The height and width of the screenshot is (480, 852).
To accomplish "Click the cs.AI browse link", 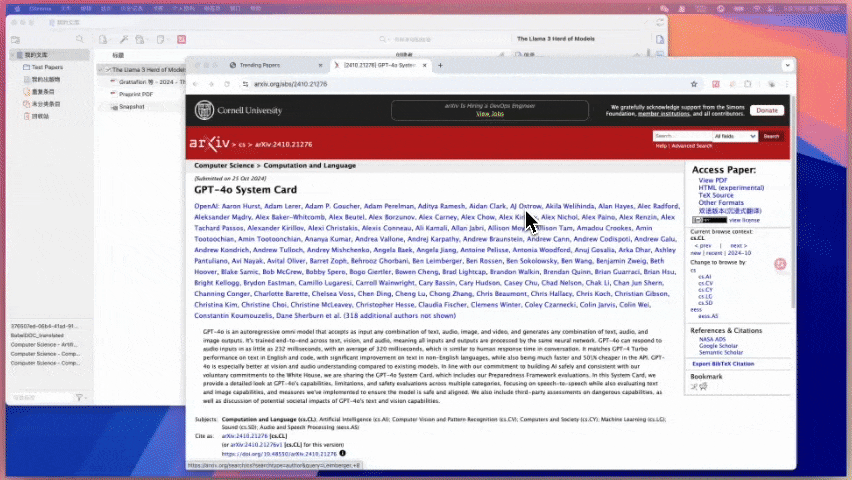I will tap(705, 277).
